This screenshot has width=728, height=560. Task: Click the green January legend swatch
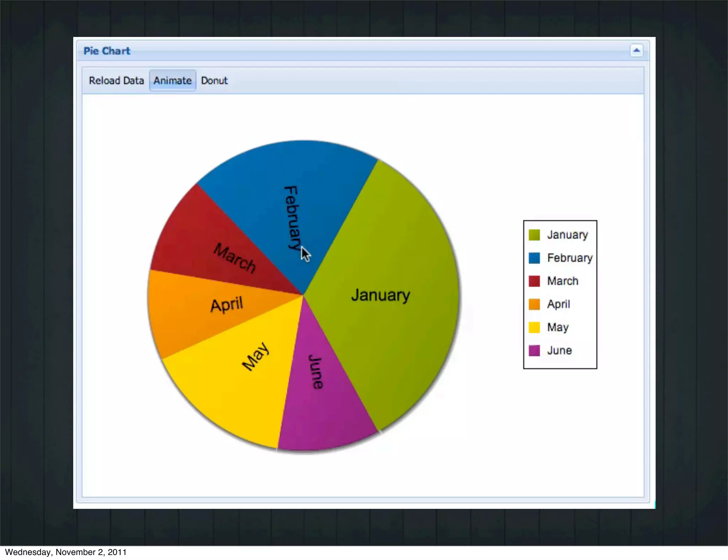(534, 235)
